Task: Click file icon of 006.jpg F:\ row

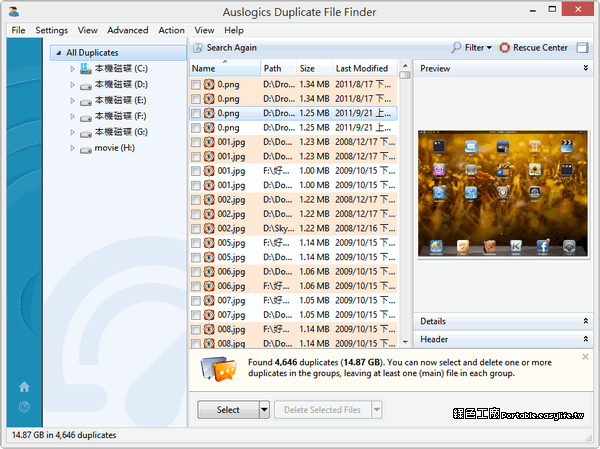Action: (x=209, y=286)
